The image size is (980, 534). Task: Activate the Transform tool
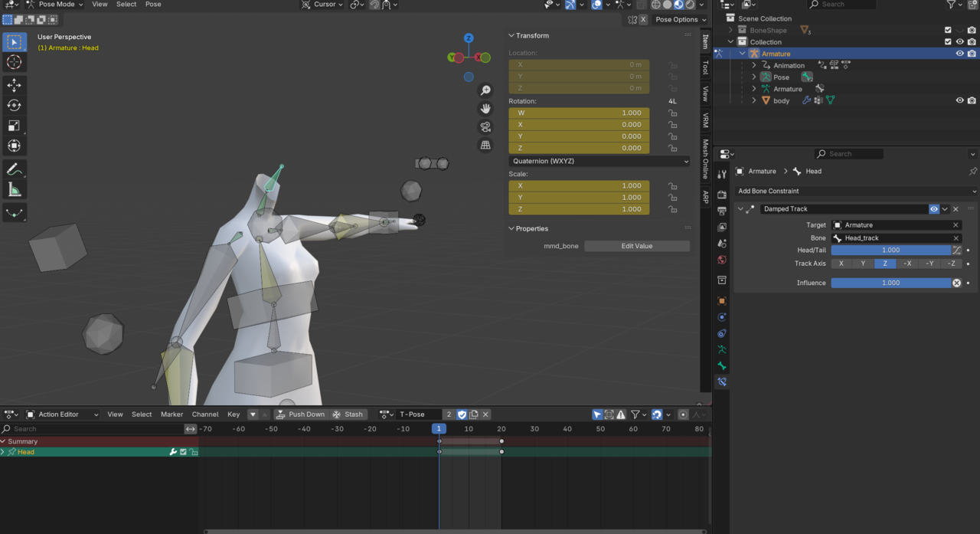pyautogui.click(x=14, y=146)
